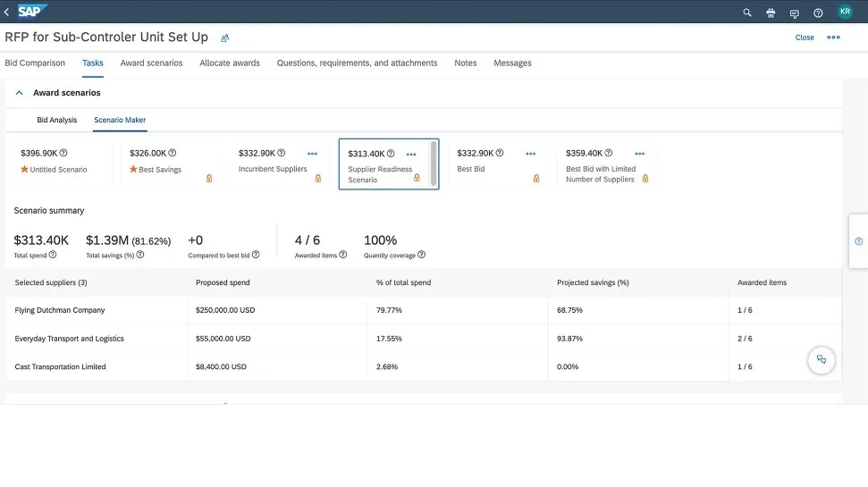Switch to the Bid Analysis sub-tab

click(56, 120)
